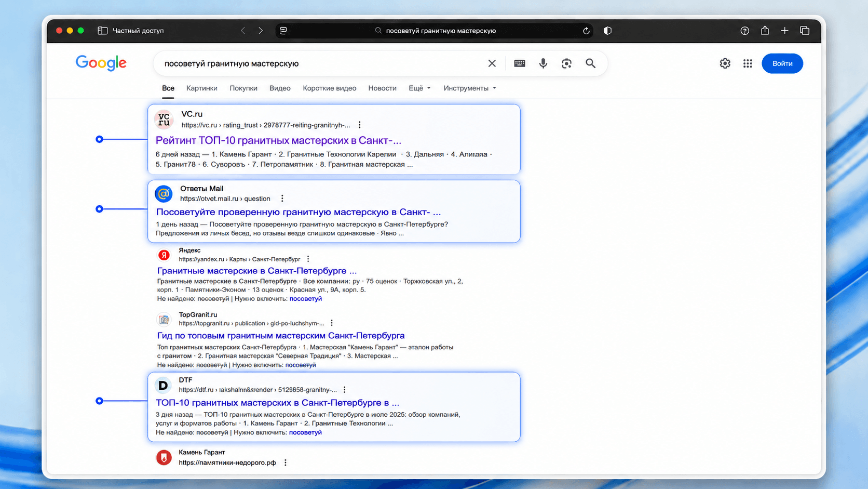Include посоветуй in DTF result
The height and width of the screenshot is (489, 868).
(305, 432)
